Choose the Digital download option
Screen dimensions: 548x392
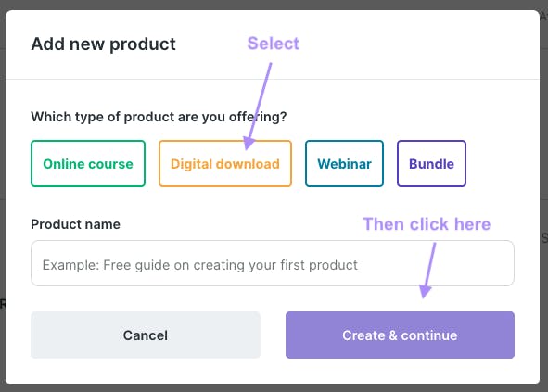pos(225,163)
